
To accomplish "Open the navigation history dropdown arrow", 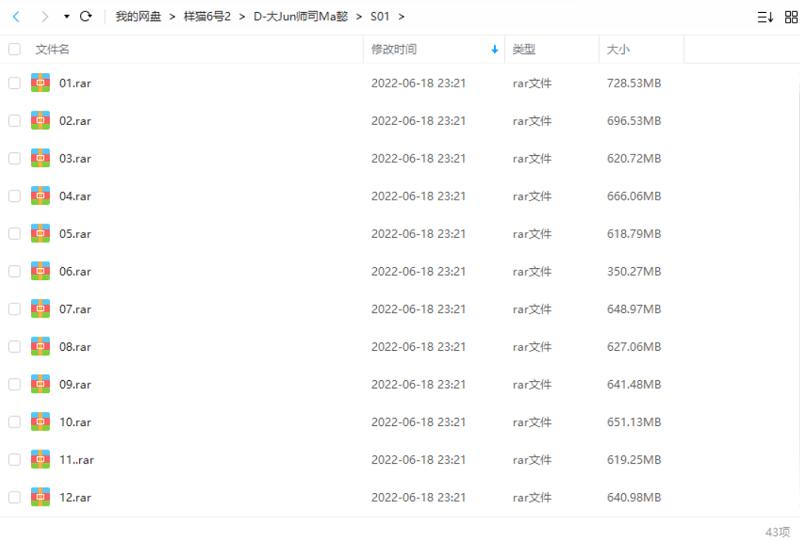I will point(66,17).
